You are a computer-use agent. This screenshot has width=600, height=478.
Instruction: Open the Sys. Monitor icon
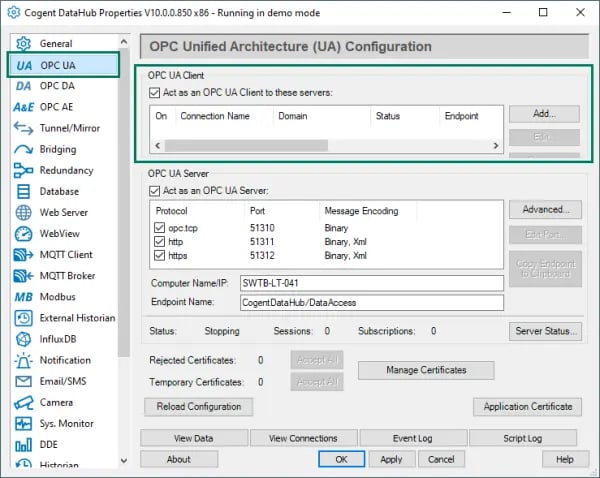[x=23, y=424]
